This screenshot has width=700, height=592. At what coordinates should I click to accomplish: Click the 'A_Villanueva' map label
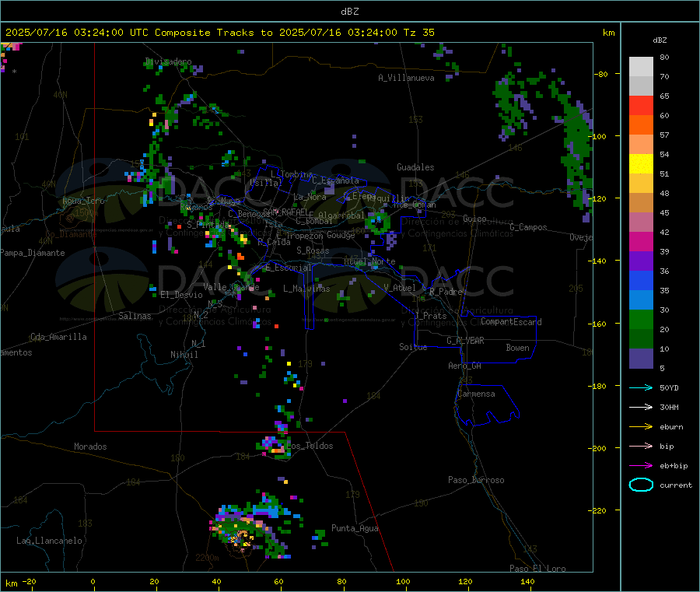[x=406, y=78]
